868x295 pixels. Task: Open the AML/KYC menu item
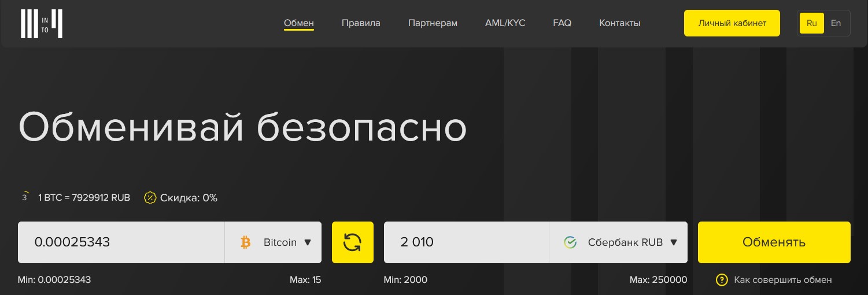point(505,23)
